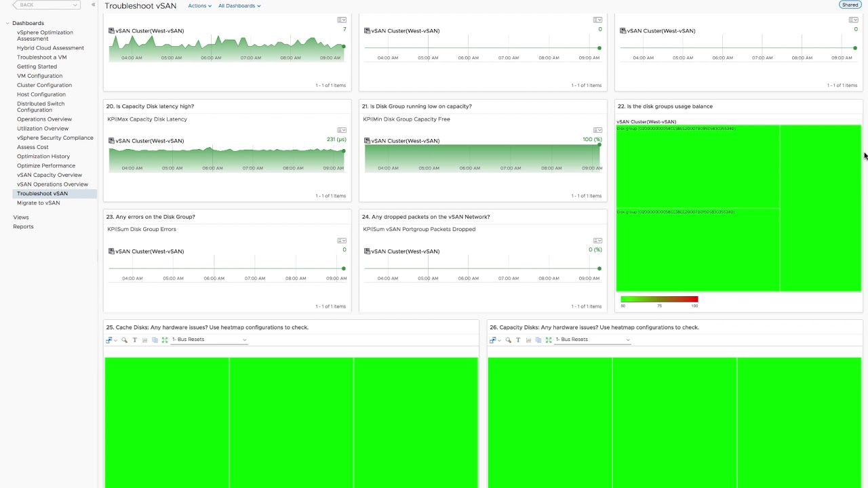Viewport: 868px width, 488px height.
Task: Click the green fit-to-view icon in the Capacity Disks toolbar
Action: pyautogui.click(x=549, y=340)
